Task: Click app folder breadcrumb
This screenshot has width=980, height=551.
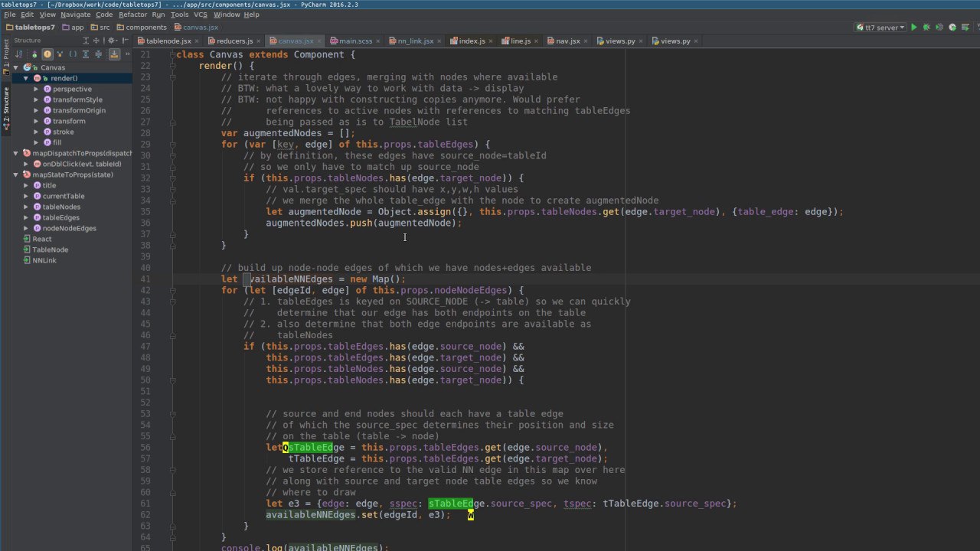Action: pyautogui.click(x=73, y=28)
